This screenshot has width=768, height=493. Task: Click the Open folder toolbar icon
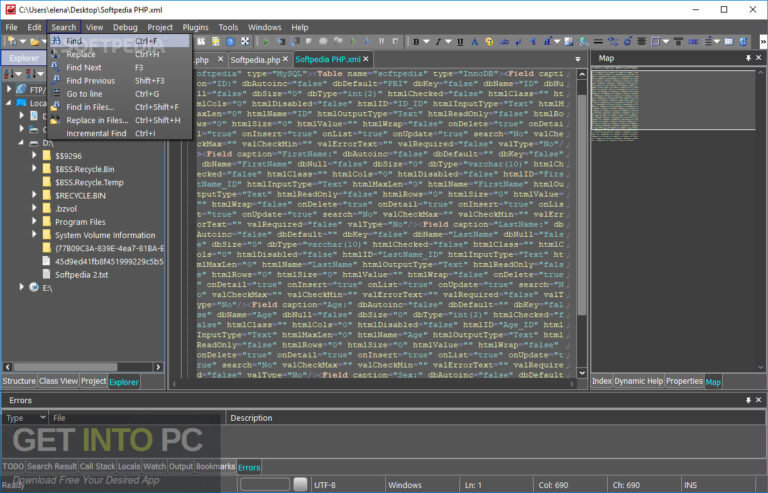pyautogui.click(x=34, y=42)
